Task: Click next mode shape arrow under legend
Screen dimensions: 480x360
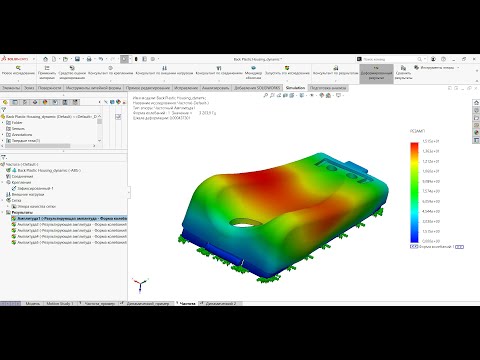Action: coord(459,247)
